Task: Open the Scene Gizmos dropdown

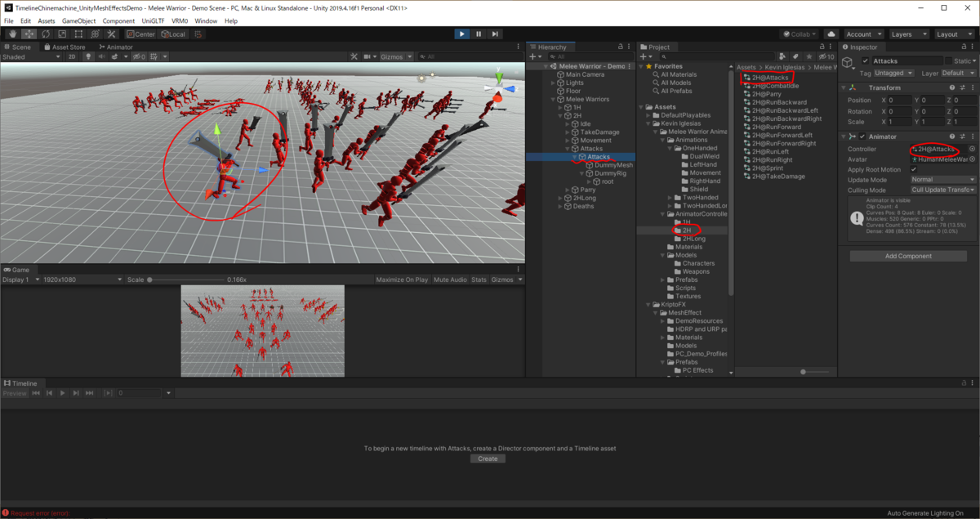Action: point(397,56)
